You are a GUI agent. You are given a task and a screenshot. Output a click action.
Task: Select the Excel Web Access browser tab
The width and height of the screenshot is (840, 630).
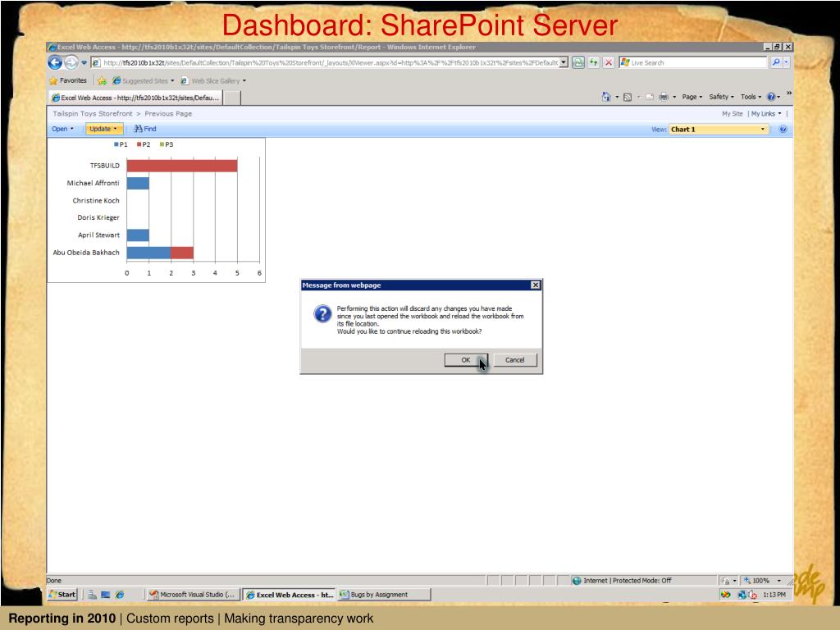click(135, 98)
